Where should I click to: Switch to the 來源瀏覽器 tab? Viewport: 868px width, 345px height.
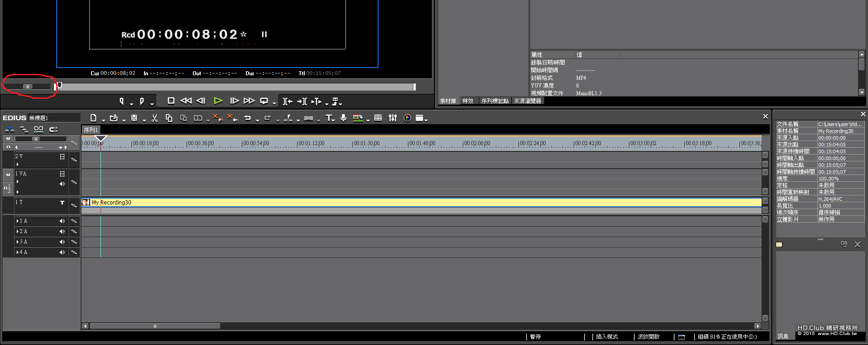click(528, 101)
